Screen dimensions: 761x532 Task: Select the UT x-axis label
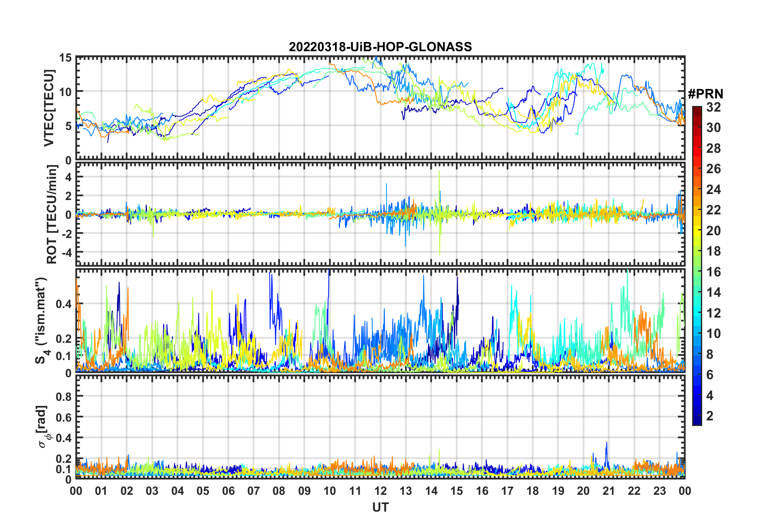coord(380,507)
